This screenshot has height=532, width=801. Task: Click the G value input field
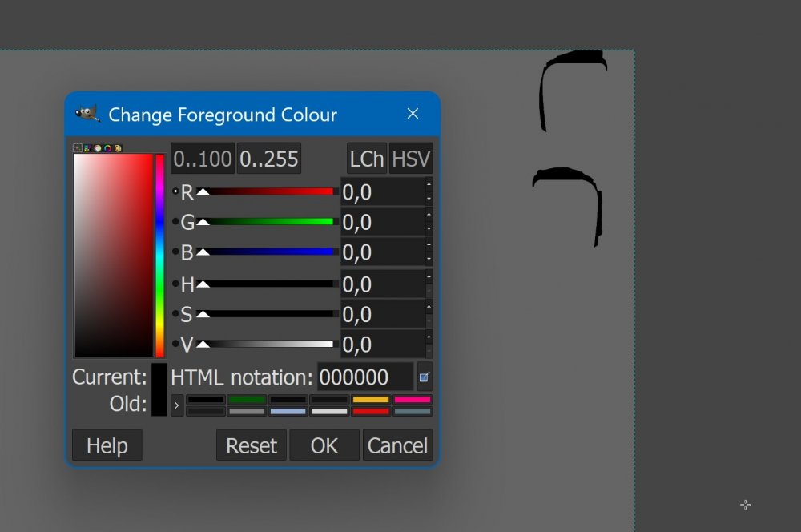pos(383,222)
